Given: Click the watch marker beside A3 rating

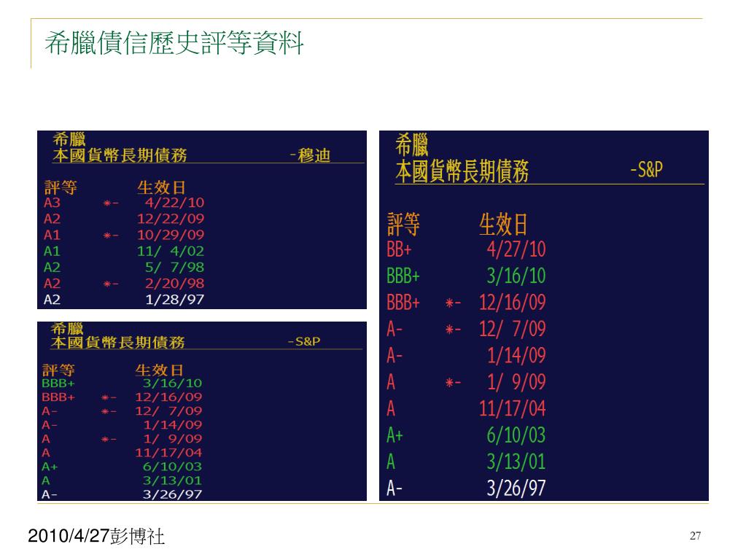Looking at the screenshot, I should tap(111, 203).
